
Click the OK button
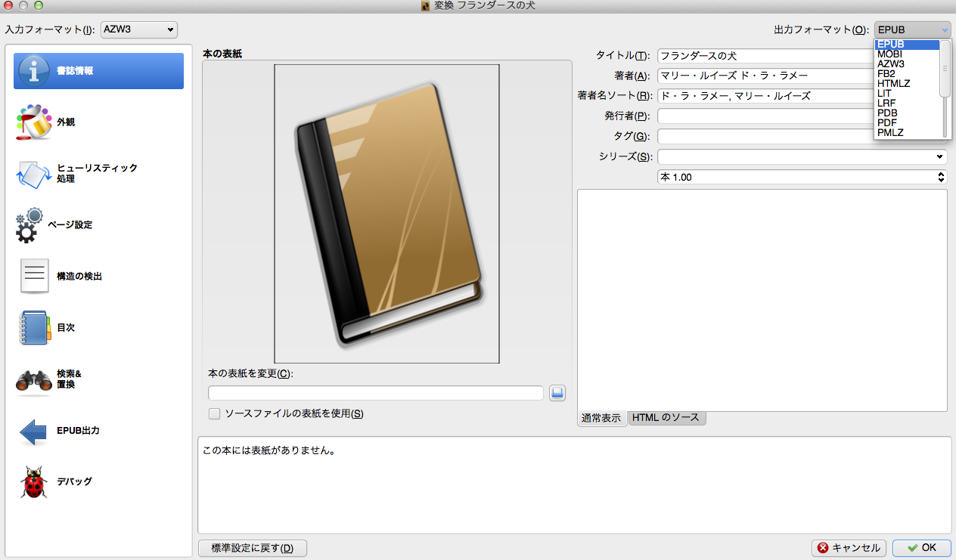pyautogui.click(x=922, y=548)
